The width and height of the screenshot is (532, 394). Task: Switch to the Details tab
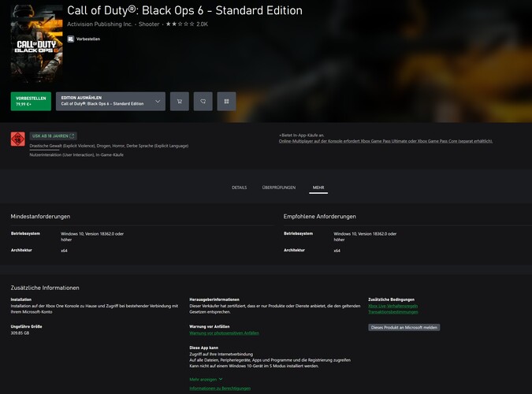click(239, 188)
